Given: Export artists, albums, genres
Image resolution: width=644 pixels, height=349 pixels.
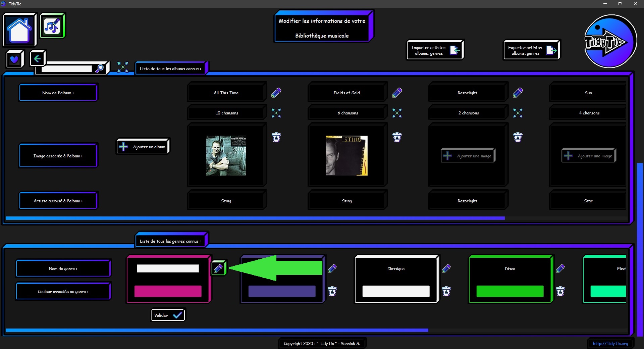Looking at the screenshot, I should click(x=532, y=50).
